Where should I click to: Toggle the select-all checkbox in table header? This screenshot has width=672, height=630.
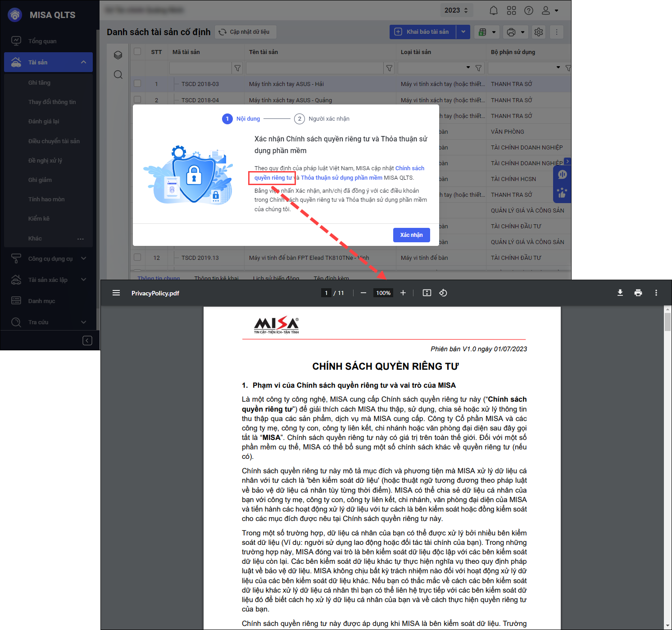click(x=137, y=51)
